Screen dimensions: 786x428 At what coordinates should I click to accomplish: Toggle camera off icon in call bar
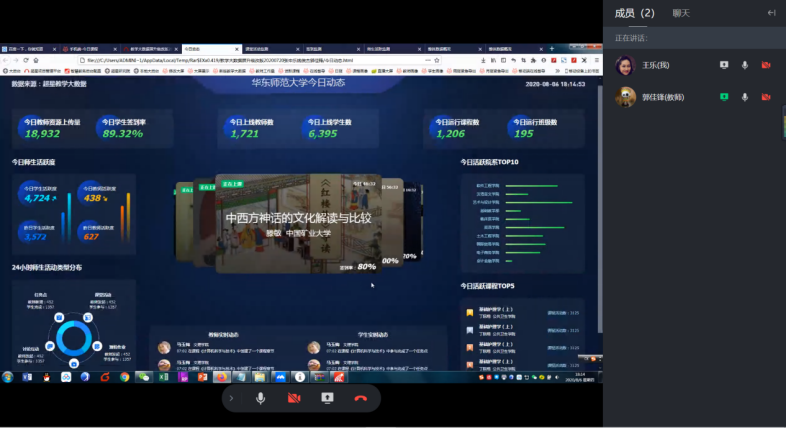[x=294, y=398]
